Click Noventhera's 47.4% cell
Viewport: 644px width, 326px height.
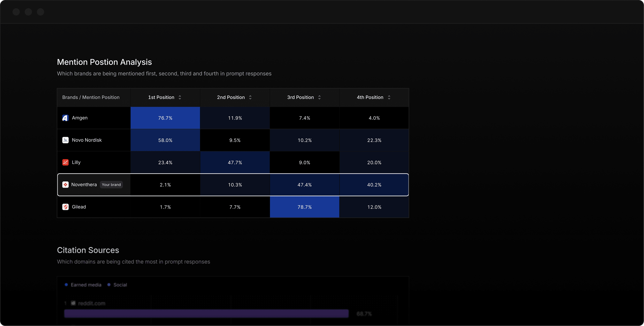click(x=305, y=185)
